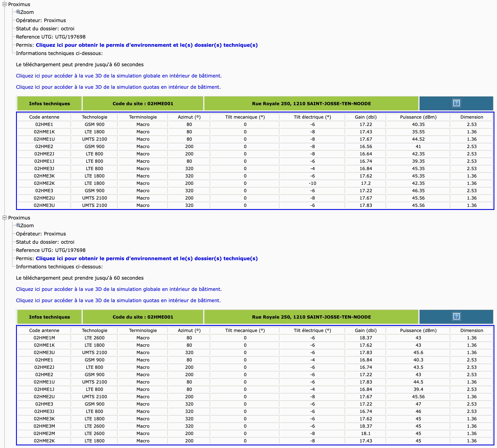Click power value 45.6 in second table
Screen dimensions: 497x448
pyautogui.click(x=418, y=353)
